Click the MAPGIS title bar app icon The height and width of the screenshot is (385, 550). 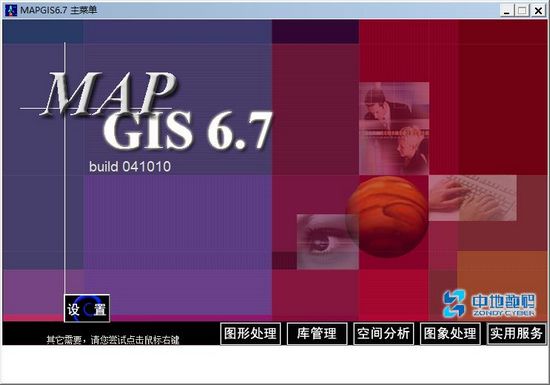click(11, 10)
